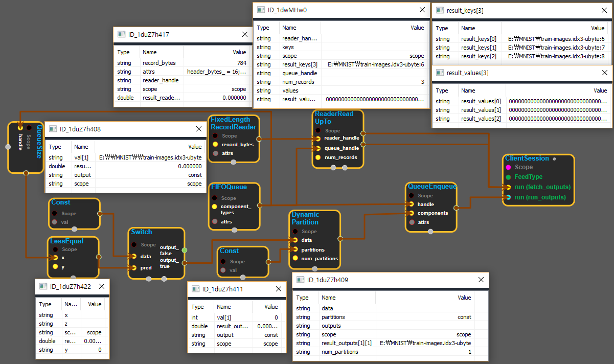The image size is (614, 364).
Task: Click the record_bytes port on FixedLengthRecordReader
Action: pos(215,144)
